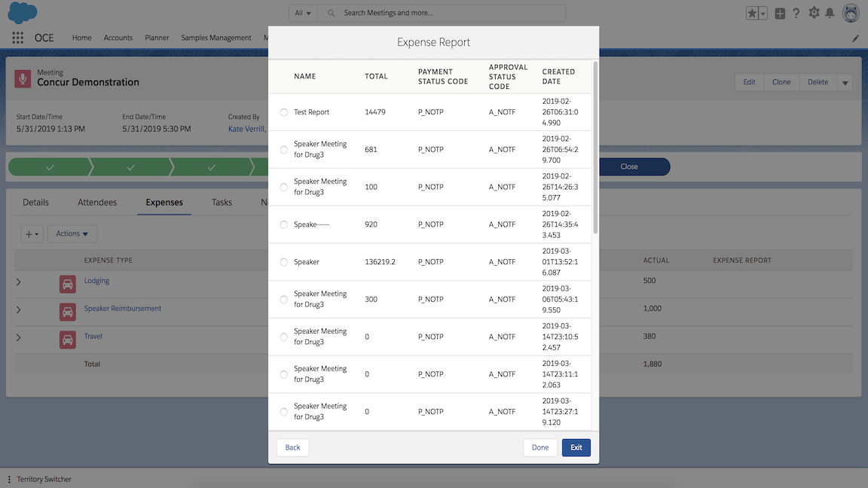Screen dimensions: 868x488
Task: Open your user profile avatar
Action: click(x=851, y=12)
